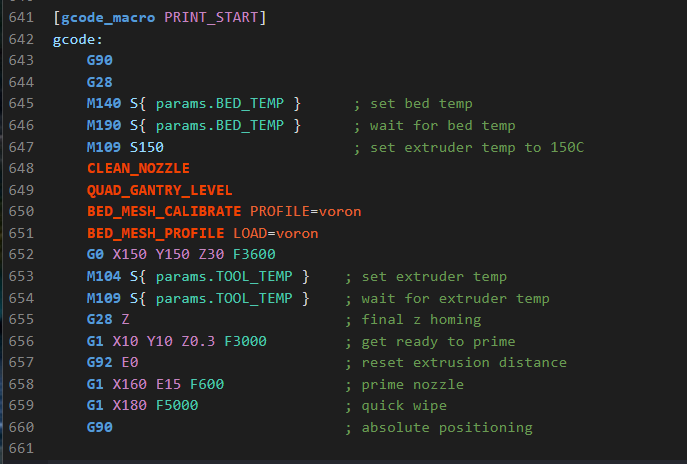Click the G28 command on line 644
Image resolution: width=687 pixels, height=464 pixels.
point(99,82)
